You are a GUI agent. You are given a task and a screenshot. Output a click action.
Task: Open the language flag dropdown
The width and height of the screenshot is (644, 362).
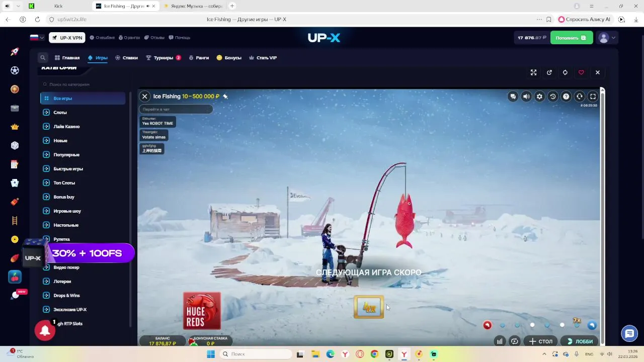click(37, 38)
